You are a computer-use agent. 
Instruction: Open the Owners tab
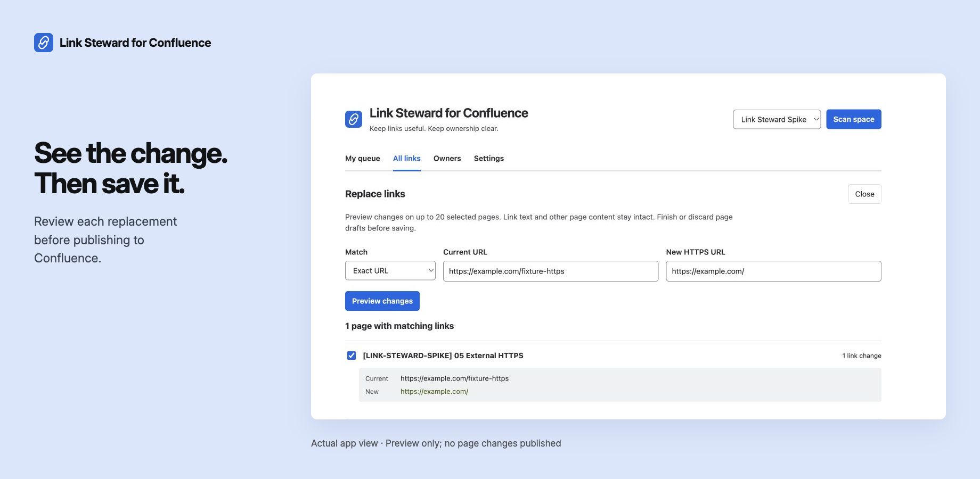pyautogui.click(x=447, y=158)
